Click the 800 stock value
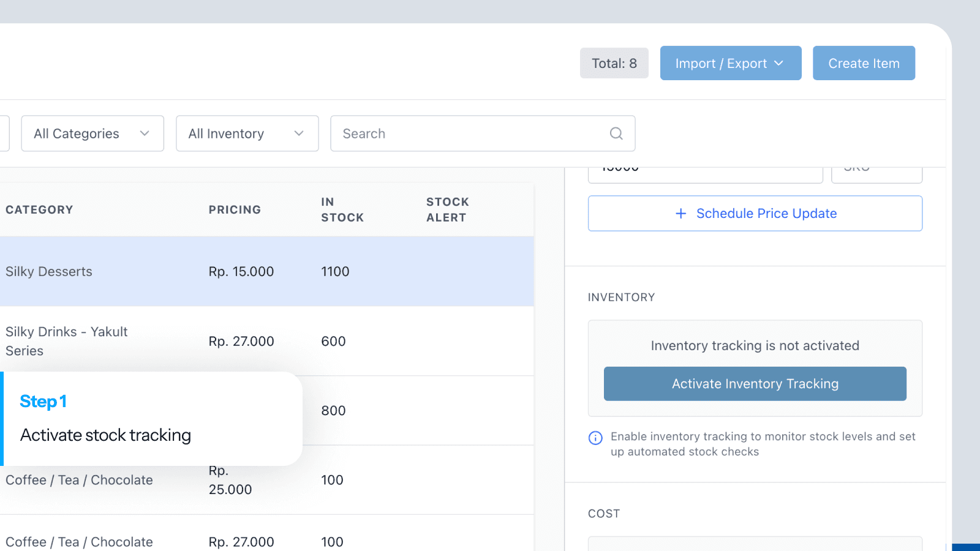The image size is (980, 551). pos(333,410)
